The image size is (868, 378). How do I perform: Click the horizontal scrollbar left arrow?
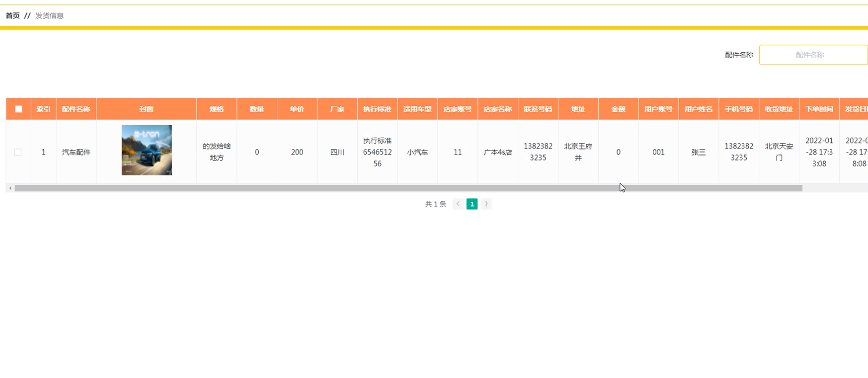10,188
